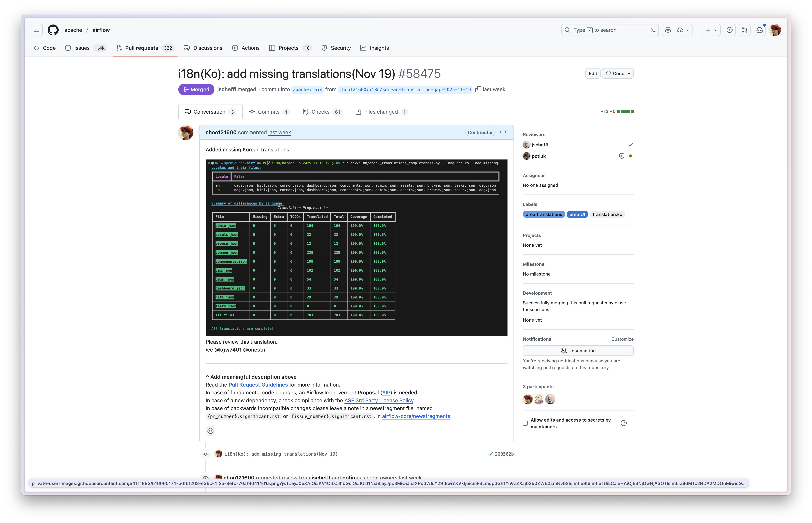Add emoji reaction to comment
Image resolution: width=812 pixels, height=523 pixels.
[211, 431]
